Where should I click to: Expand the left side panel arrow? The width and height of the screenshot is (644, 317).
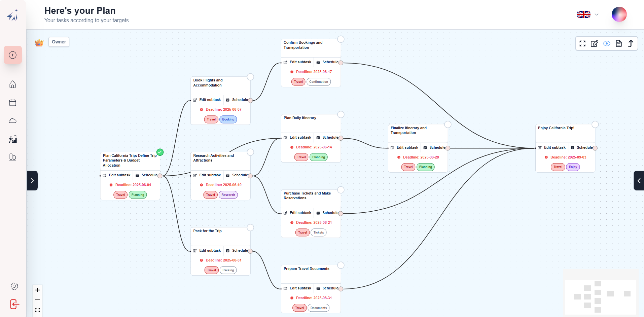click(32, 181)
